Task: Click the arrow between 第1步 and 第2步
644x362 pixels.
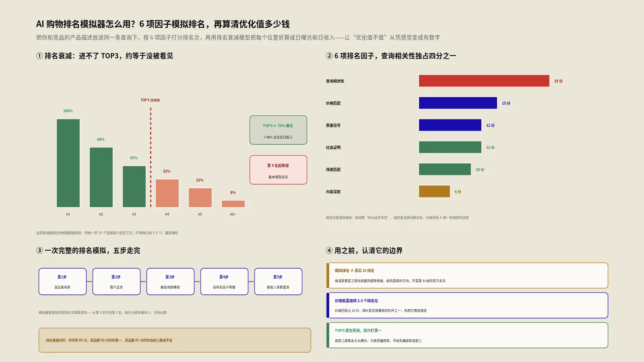Action: (89, 282)
